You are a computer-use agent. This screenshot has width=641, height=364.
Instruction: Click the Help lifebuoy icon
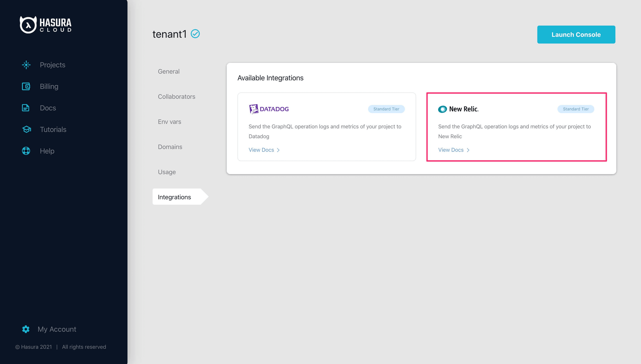(26, 151)
